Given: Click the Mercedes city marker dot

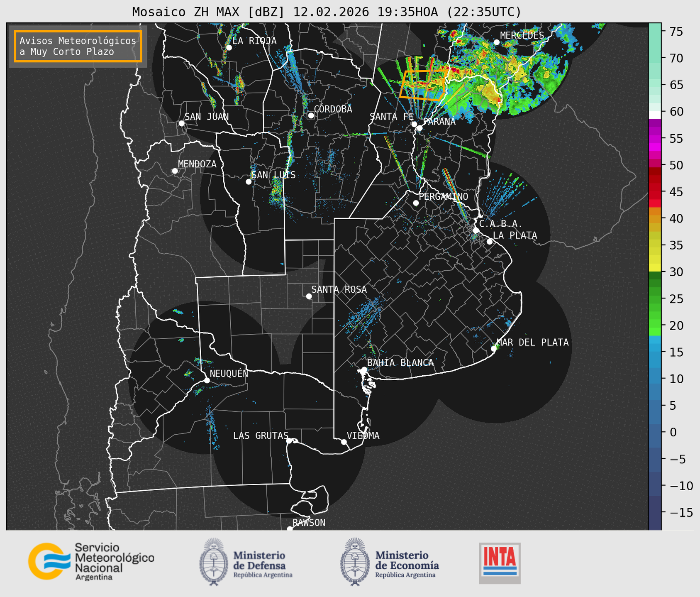Looking at the screenshot, I should [496, 42].
